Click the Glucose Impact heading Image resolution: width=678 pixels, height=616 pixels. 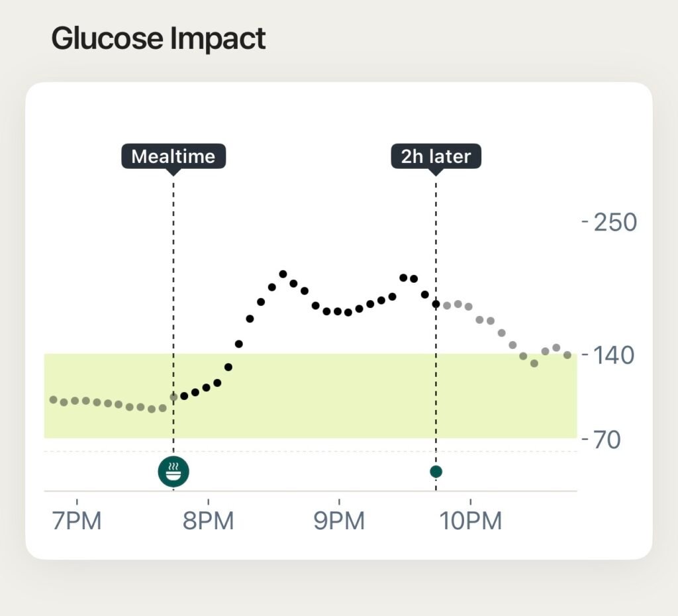click(x=158, y=39)
